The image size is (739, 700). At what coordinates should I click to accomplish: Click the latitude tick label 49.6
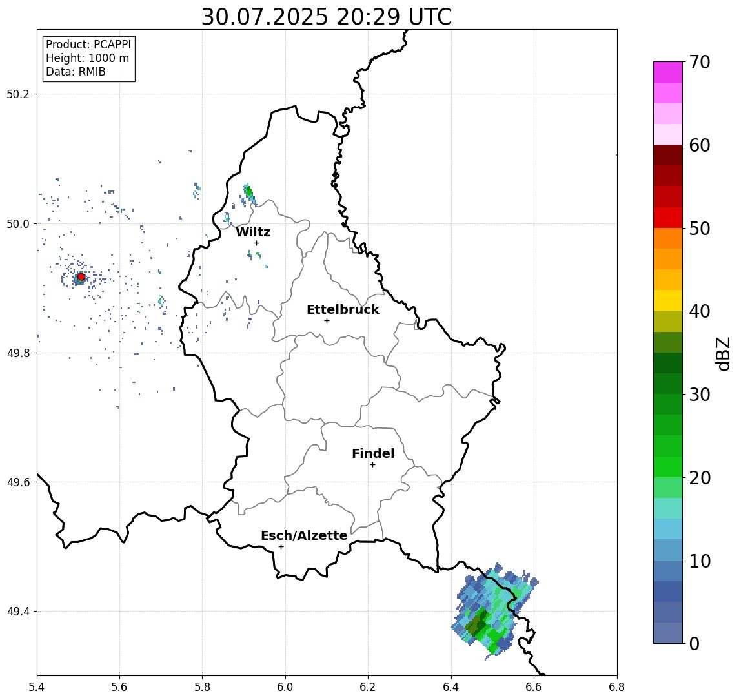pyautogui.click(x=18, y=482)
